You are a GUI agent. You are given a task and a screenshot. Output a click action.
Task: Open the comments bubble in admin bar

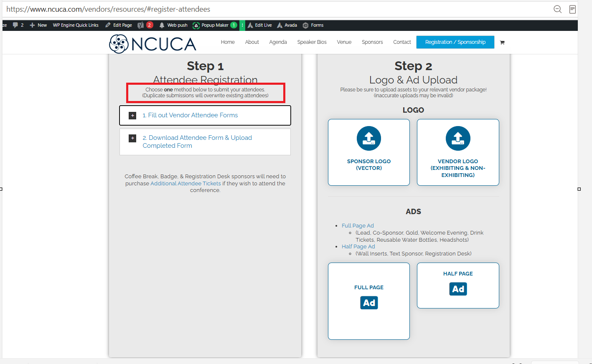click(18, 25)
